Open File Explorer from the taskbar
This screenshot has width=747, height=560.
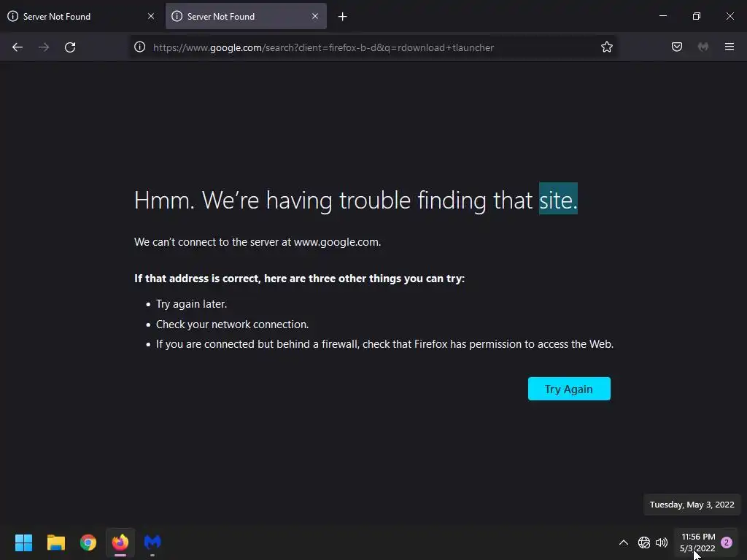[x=55, y=542]
